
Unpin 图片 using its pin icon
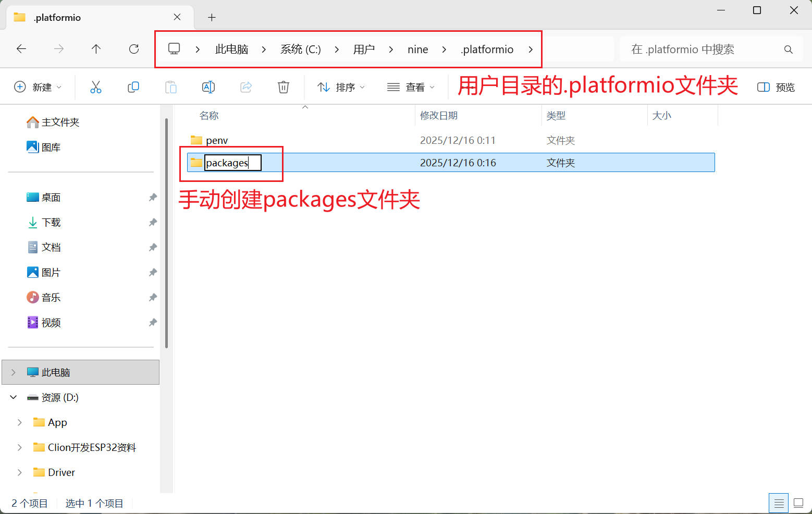153,272
